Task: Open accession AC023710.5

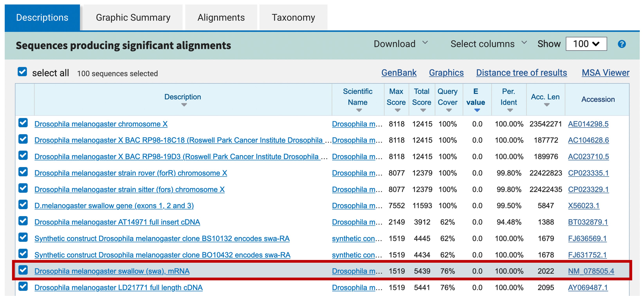Action: pyautogui.click(x=588, y=157)
